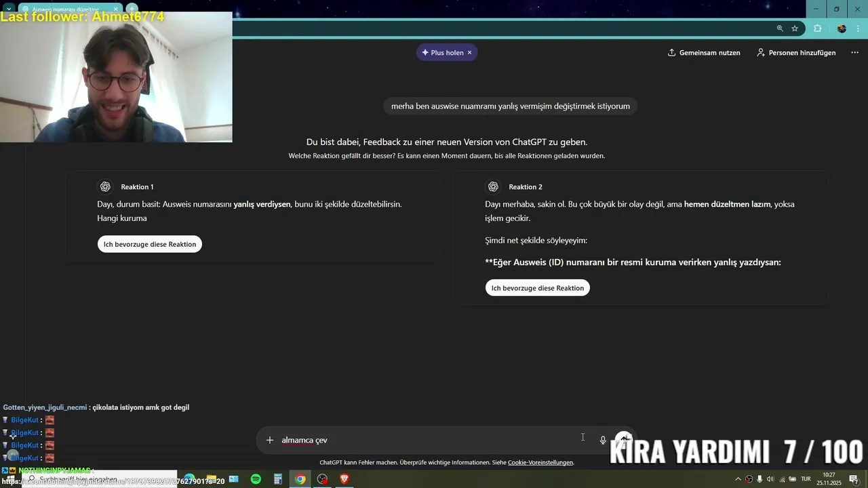Open Wi-Fi network settings in system tray
The image size is (868, 488).
pyautogui.click(x=781, y=479)
